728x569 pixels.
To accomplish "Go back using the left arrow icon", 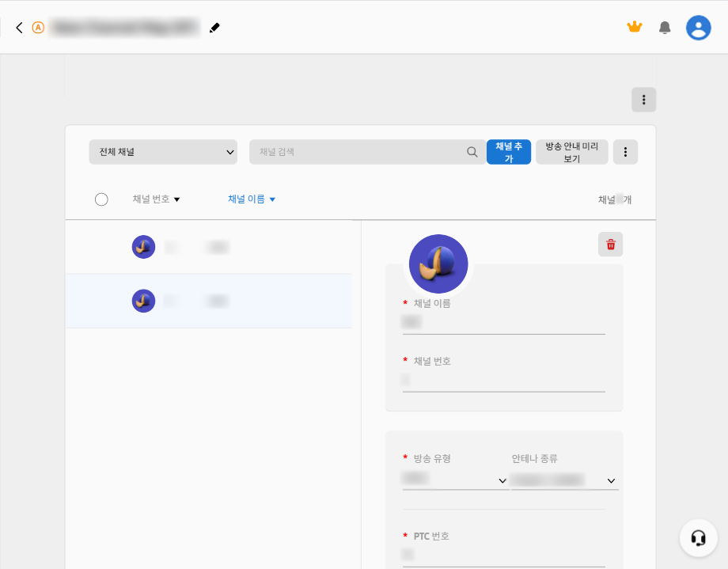I will pyautogui.click(x=19, y=28).
